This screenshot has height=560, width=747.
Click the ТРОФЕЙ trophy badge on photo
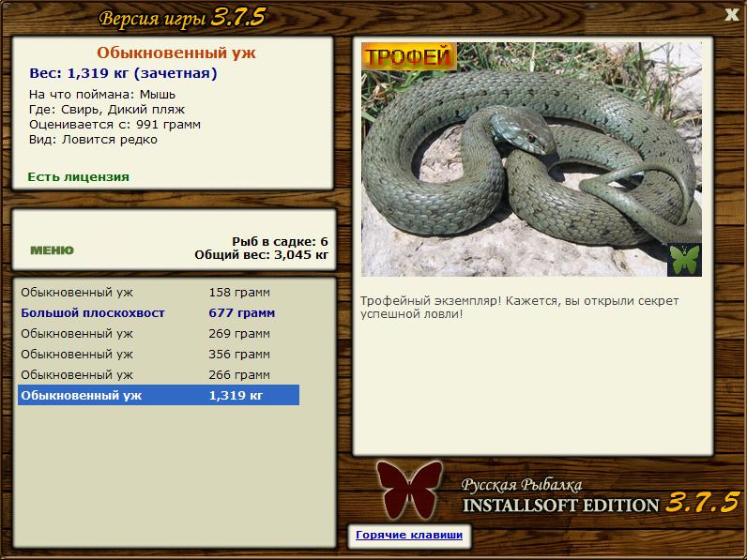[409, 57]
